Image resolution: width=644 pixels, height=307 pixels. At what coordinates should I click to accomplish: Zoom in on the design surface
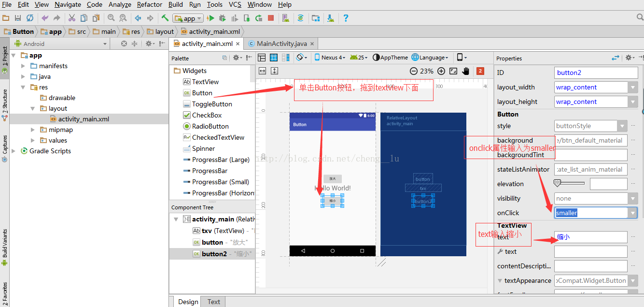pos(441,71)
